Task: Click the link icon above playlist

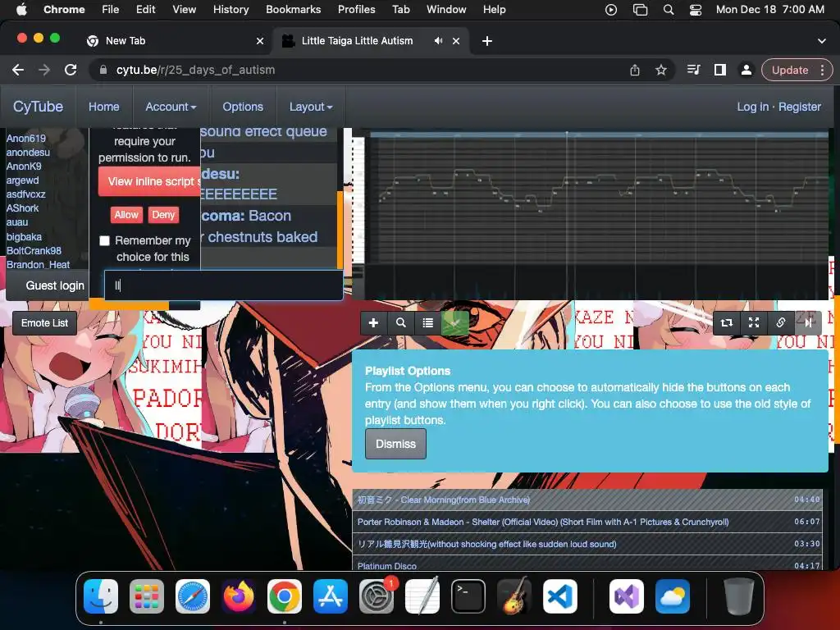Action: (x=781, y=322)
